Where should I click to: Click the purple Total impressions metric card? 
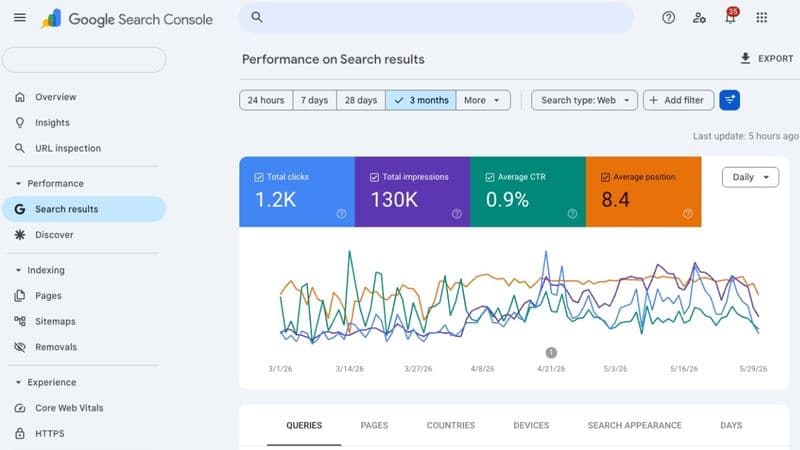tap(413, 192)
